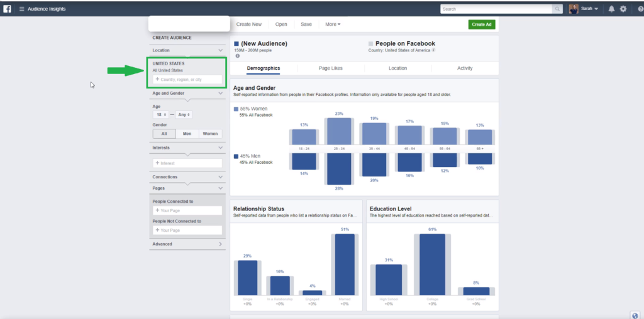Click the green Create Ad button
The width and height of the screenshot is (644, 319).
481,24
